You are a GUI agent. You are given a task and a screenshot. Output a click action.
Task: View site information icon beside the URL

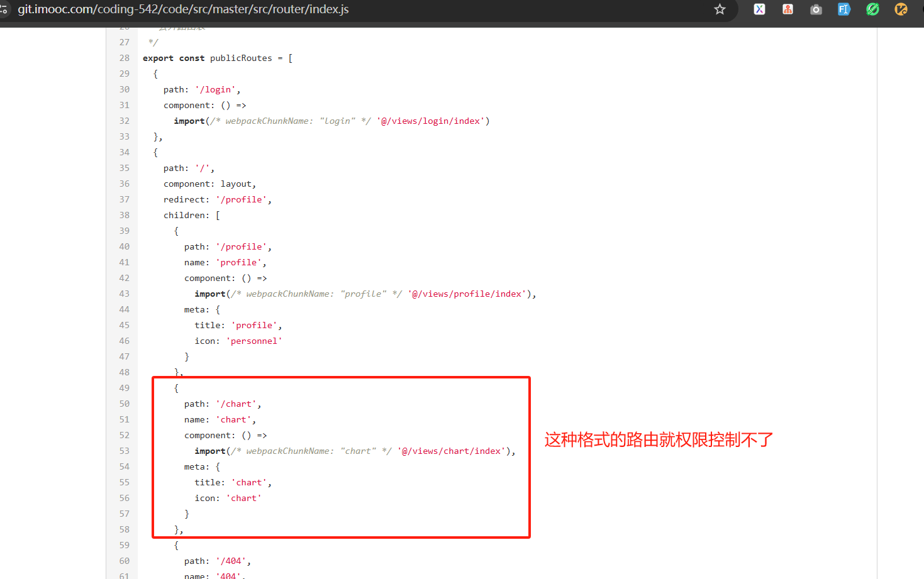(x=3, y=9)
